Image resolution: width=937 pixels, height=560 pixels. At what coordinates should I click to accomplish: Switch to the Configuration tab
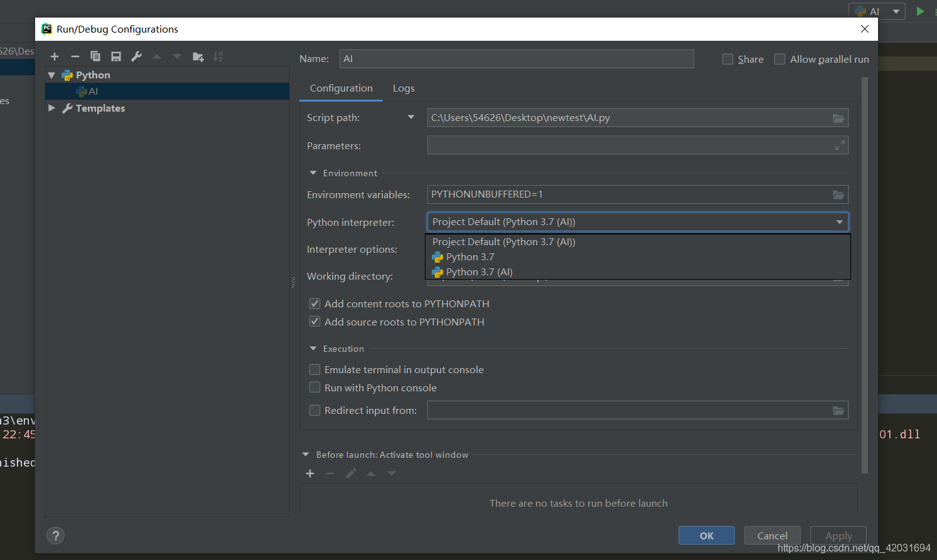[341, 88]
